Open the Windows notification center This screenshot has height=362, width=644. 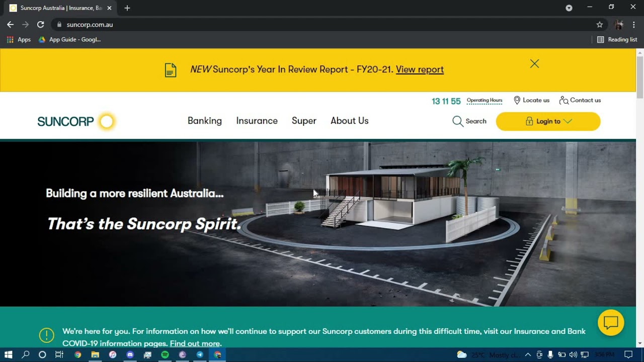coord(628,354)
